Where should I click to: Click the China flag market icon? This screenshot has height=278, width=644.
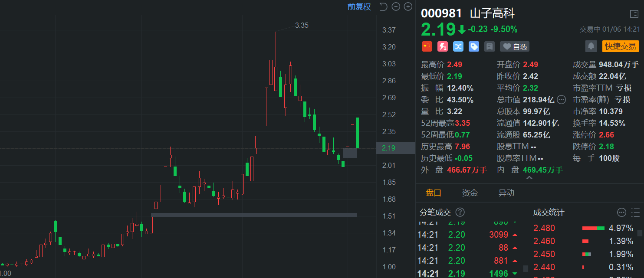[x=427, y=46]
